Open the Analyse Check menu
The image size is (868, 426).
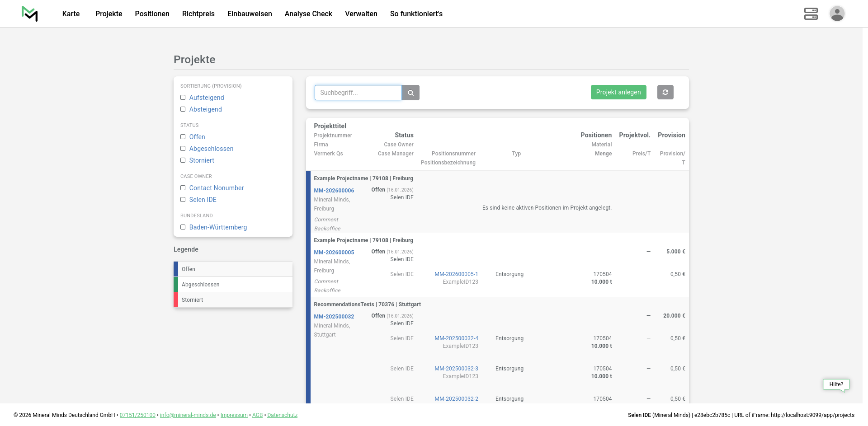coord(308,14)
